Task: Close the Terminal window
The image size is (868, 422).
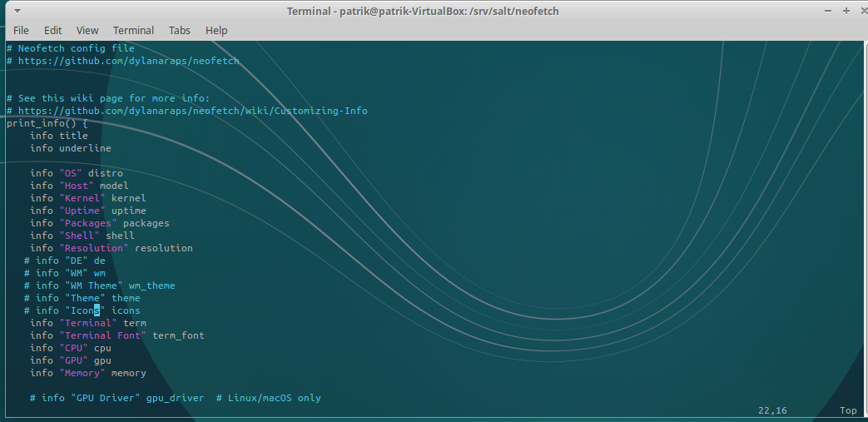Action: [862, 11]
